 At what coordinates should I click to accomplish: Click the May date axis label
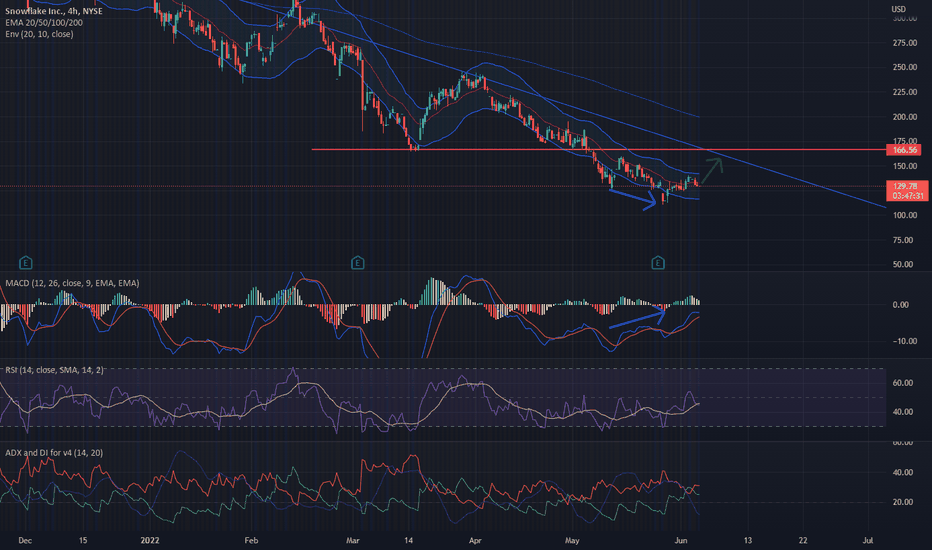(572, 540)
